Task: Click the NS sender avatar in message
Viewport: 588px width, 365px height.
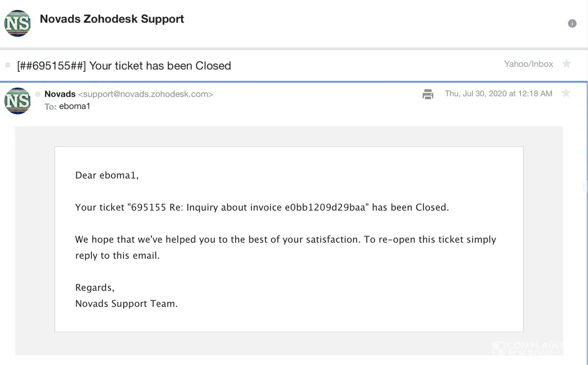Action: (18, 101)
